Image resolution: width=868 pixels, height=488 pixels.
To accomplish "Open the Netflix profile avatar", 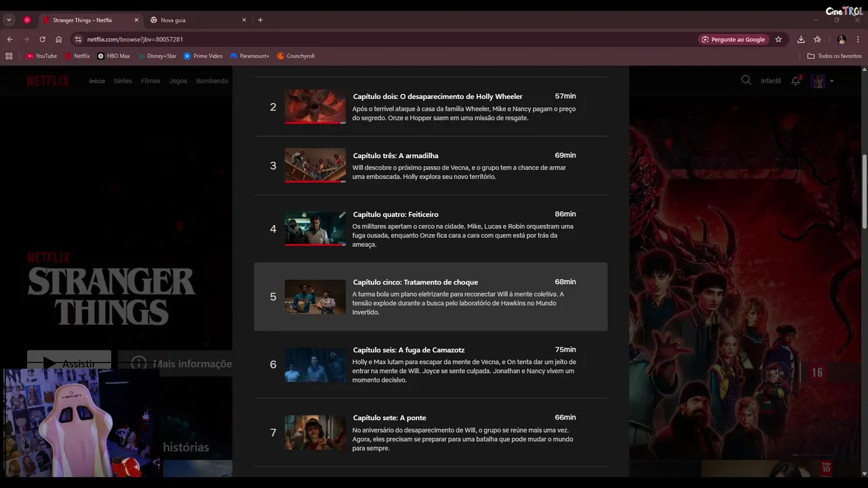I will (x=818, y=81).
